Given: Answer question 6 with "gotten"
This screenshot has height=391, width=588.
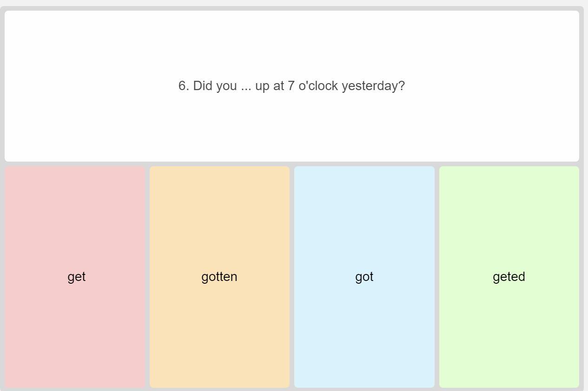Looking at the screenshot, I should point(219,277).
